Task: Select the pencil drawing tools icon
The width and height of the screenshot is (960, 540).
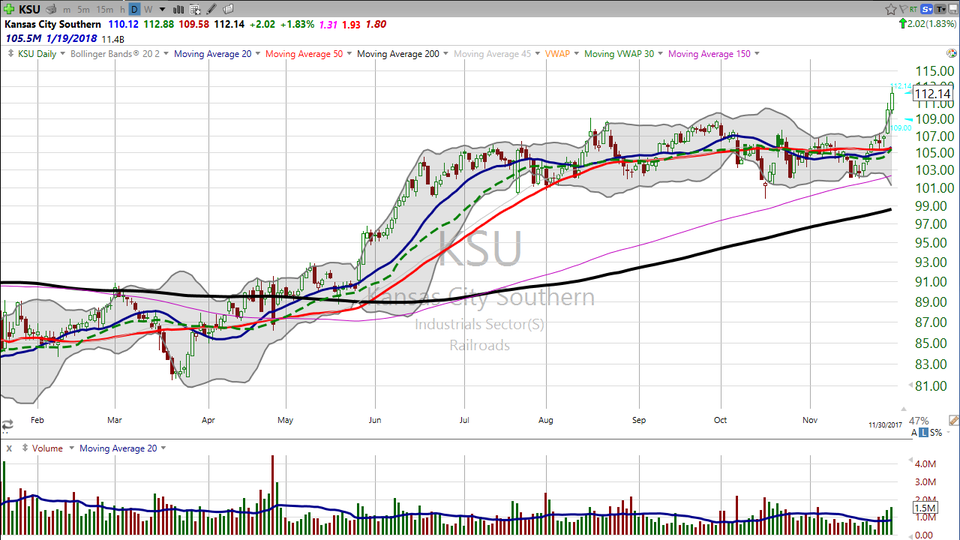Action: click(211, 9)
